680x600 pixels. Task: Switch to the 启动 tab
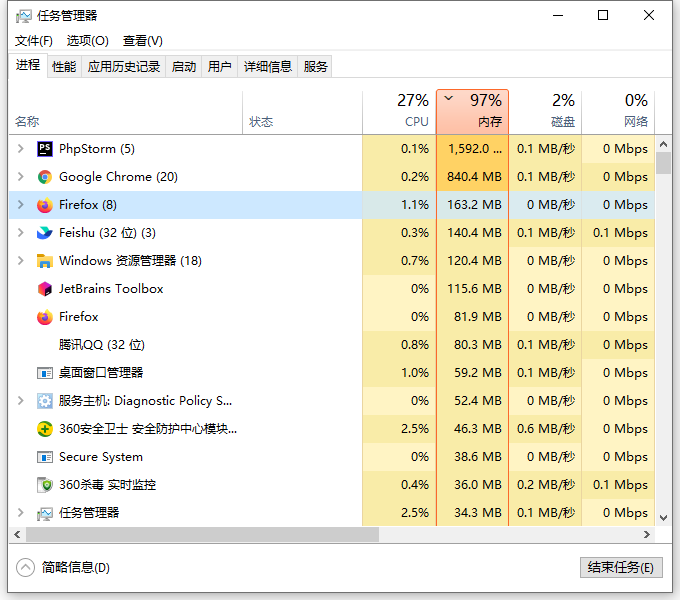184,67
